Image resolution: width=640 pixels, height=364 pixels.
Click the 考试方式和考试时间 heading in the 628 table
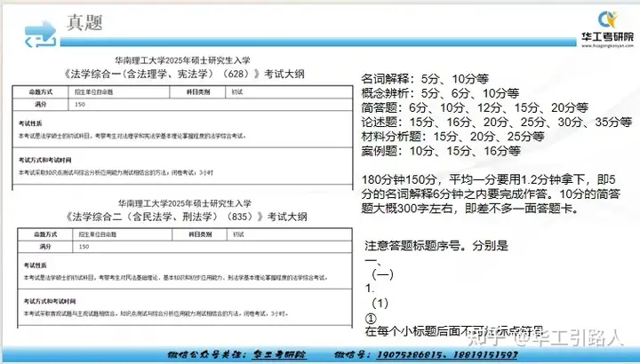point(45,160)
